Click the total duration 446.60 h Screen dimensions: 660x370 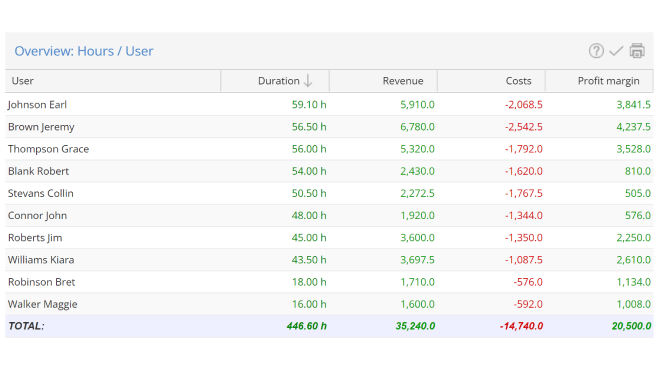pyautogui.click(x=306, y=326)
